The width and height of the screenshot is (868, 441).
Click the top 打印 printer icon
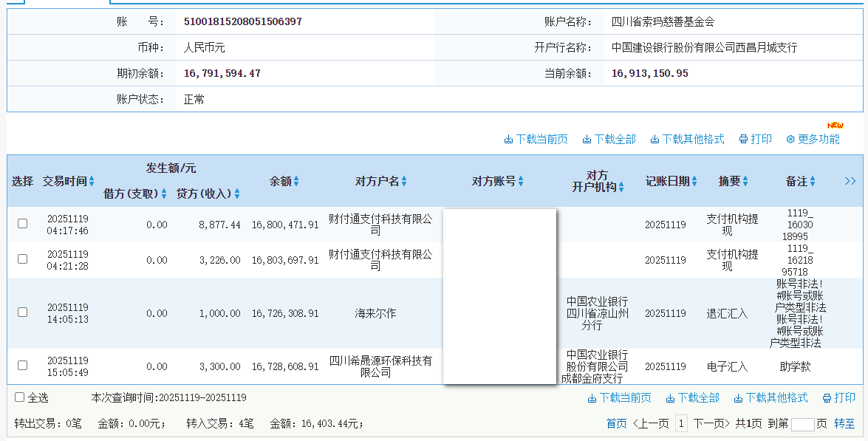[743, 140]
